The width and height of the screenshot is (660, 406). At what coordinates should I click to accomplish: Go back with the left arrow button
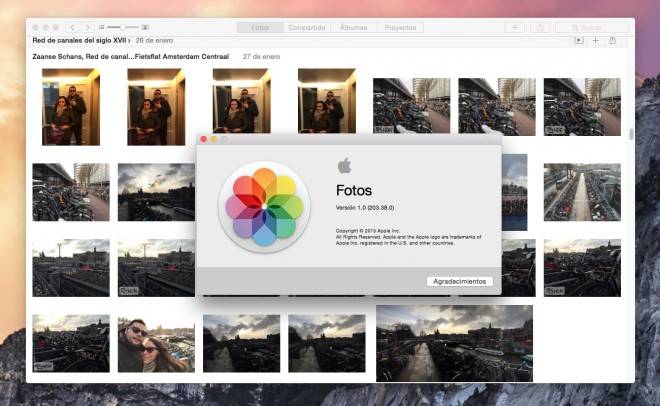[x=72, y=27]
